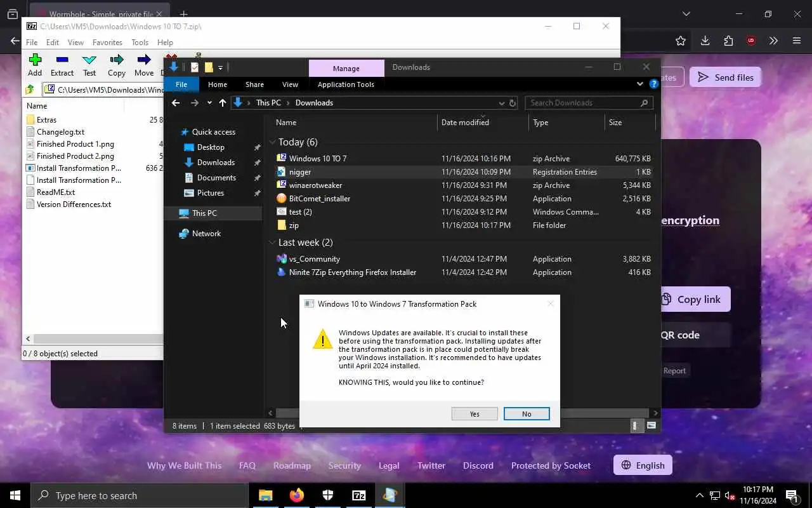The height and width of the screenshot is (508, 812).
Task: Bookmark page with Firefox star icon
Action: coord(681,41)
